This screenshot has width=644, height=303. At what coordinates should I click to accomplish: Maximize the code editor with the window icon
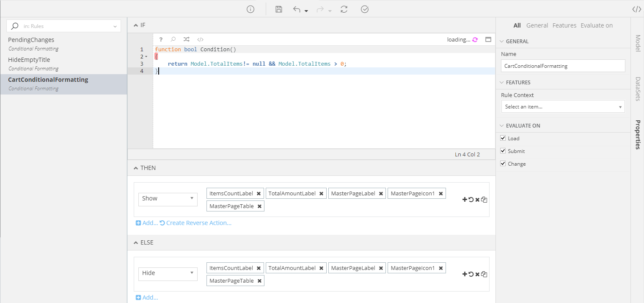tap(488, 39)
